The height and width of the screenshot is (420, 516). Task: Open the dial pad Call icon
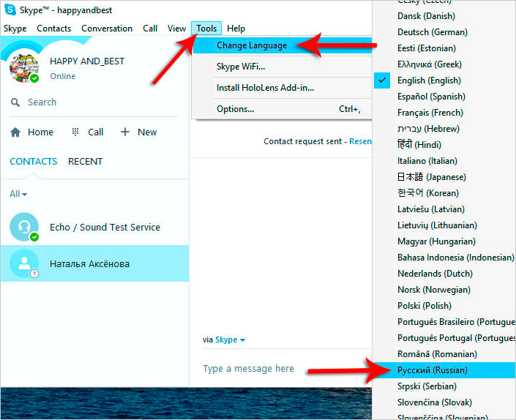point(75,132)
